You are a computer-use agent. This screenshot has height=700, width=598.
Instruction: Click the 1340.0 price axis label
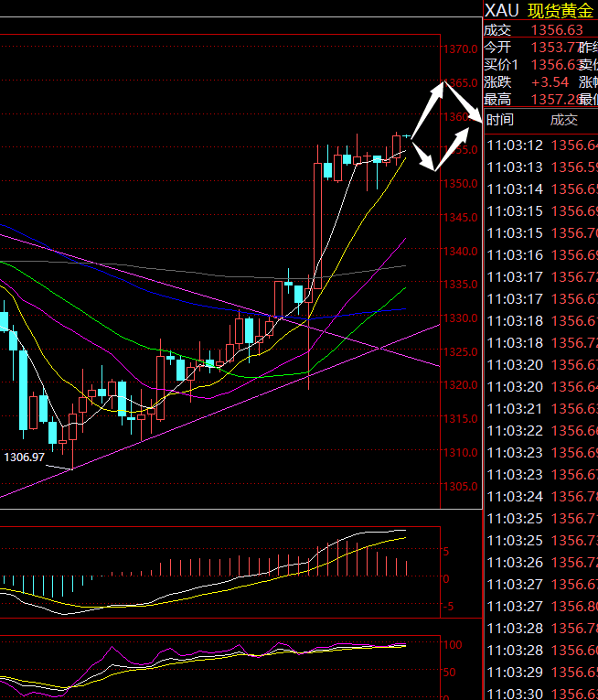pos(460,252)
